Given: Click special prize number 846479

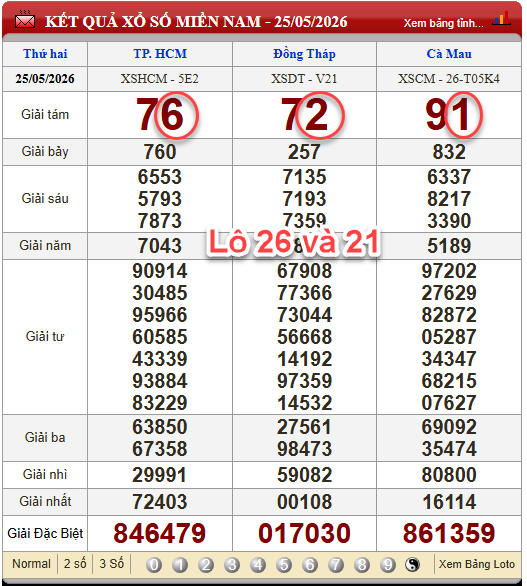Looking at the screenshot, I should [160, 533].
